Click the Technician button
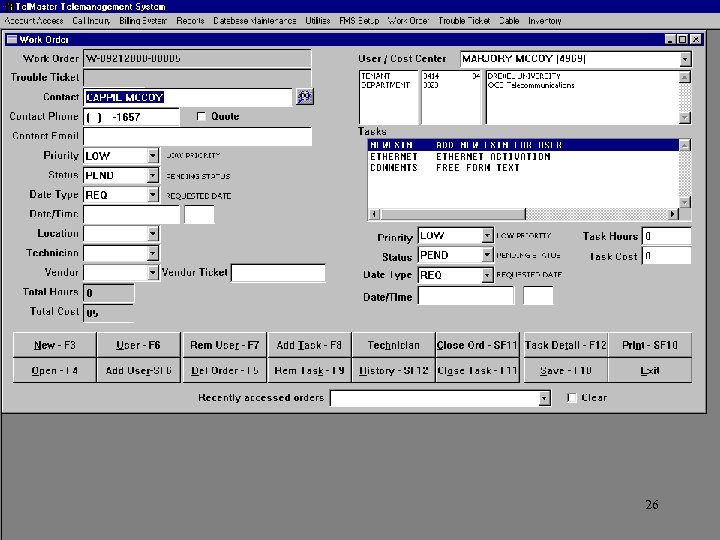The image size is (720, 540). (394, 345)
